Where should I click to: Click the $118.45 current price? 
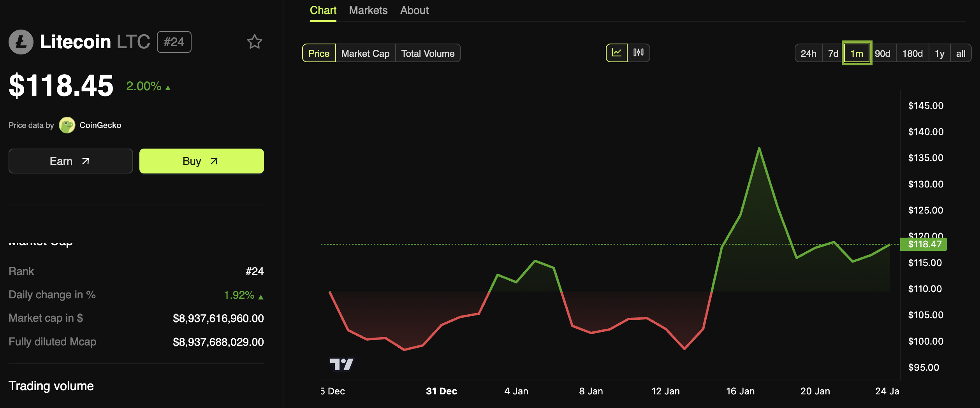click(x=61, y=86)
